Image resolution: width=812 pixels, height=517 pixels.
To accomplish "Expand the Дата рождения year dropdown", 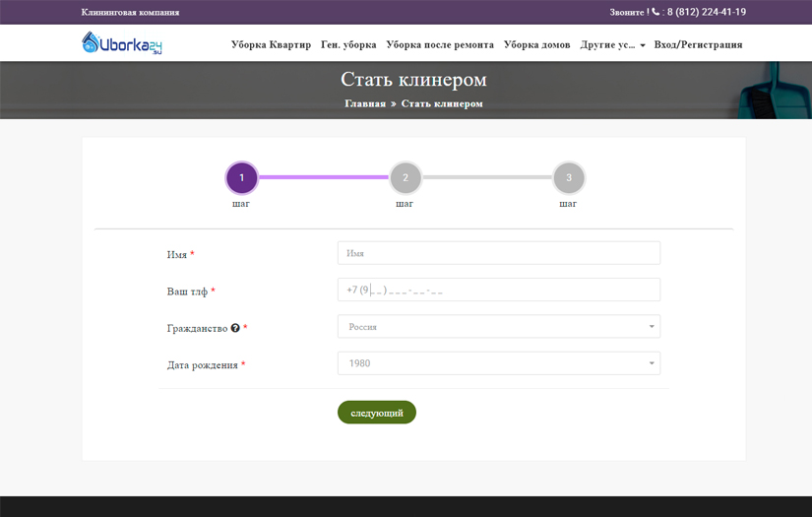I will [498, 363].
